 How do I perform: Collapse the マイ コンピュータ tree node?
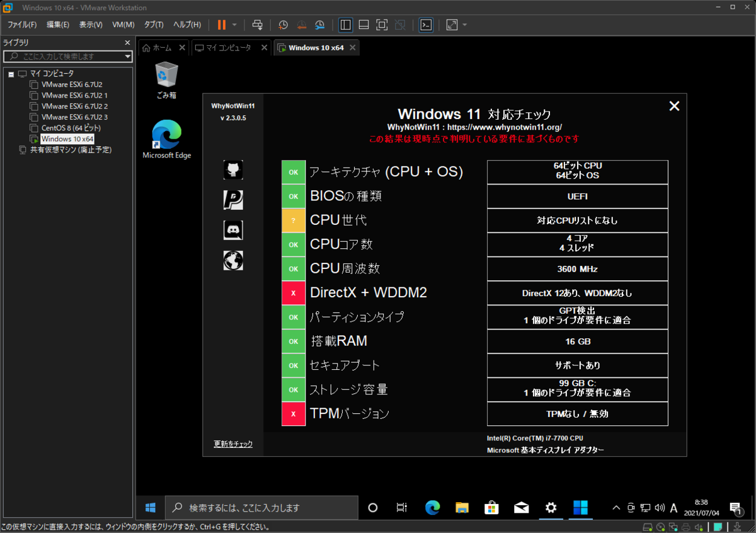pos(11,74)
